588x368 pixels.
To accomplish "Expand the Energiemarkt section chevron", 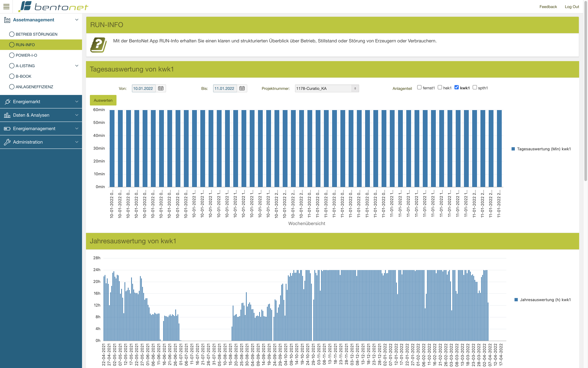I will (x=77, y=102).
